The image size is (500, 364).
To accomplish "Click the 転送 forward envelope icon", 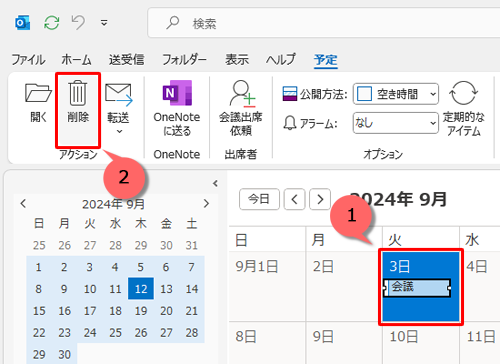I will point(118,94).
